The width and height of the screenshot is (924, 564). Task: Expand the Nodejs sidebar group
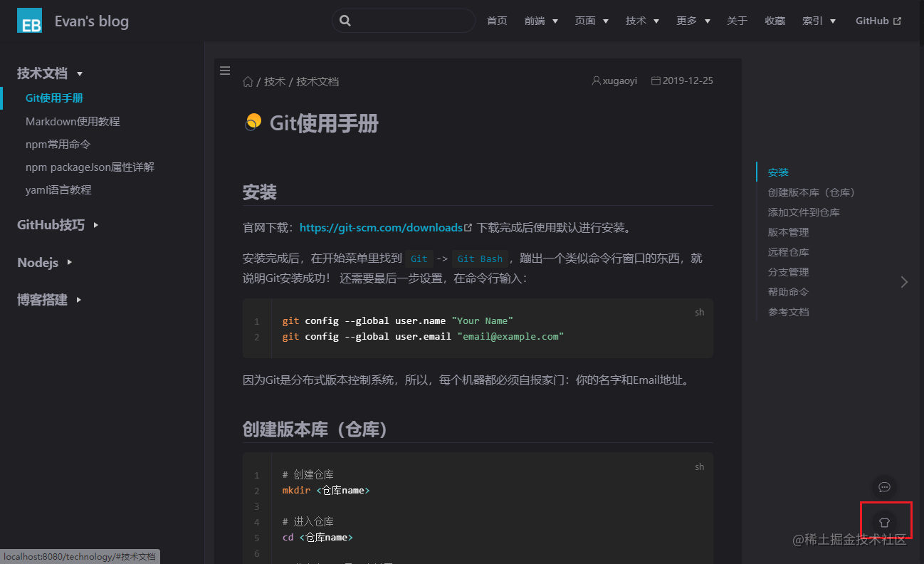point(44,263)
